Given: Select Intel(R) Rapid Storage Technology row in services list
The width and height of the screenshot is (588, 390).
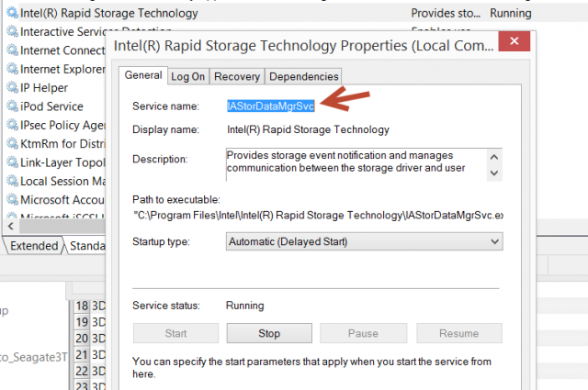Looking at the screenshot, I should [x=296, y=13].
